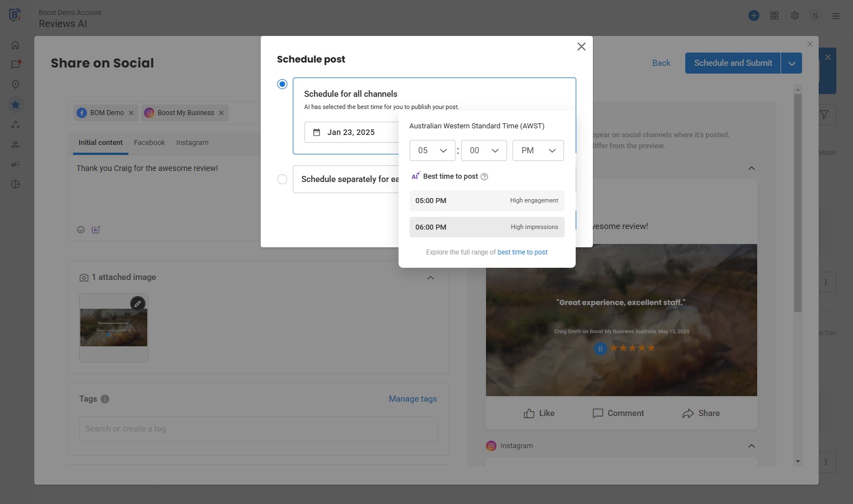This screenshot has height=504, width=853.
Task: Click the AI content generator icon
Action: [x=96, y=230]
